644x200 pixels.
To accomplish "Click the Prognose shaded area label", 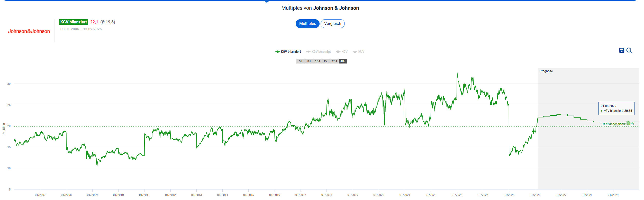I will click(546, 71).
